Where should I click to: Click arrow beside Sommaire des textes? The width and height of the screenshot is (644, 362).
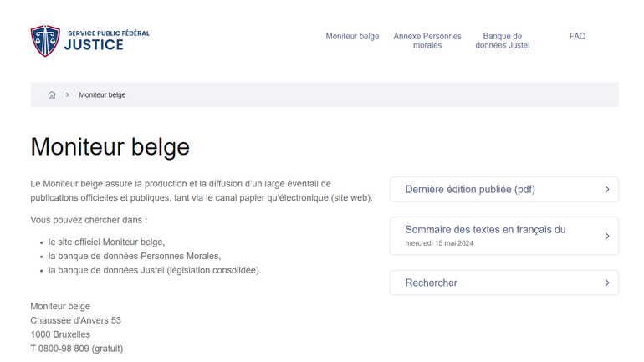point(606,237)
